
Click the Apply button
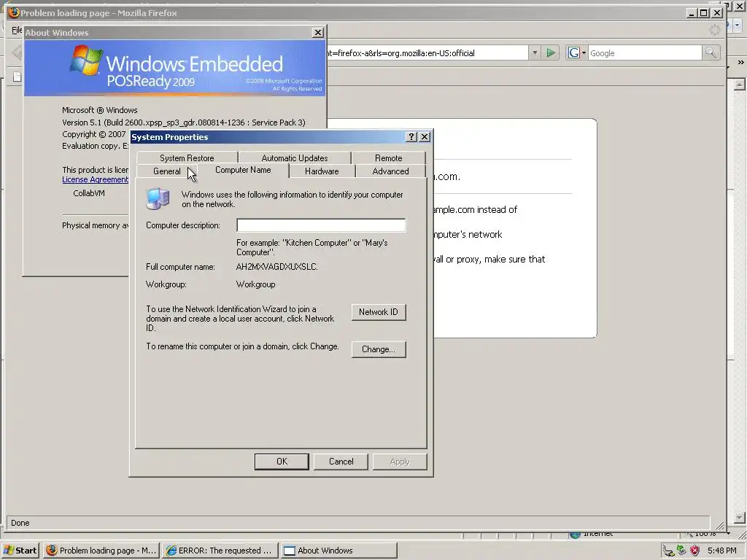tap(400, 462)
